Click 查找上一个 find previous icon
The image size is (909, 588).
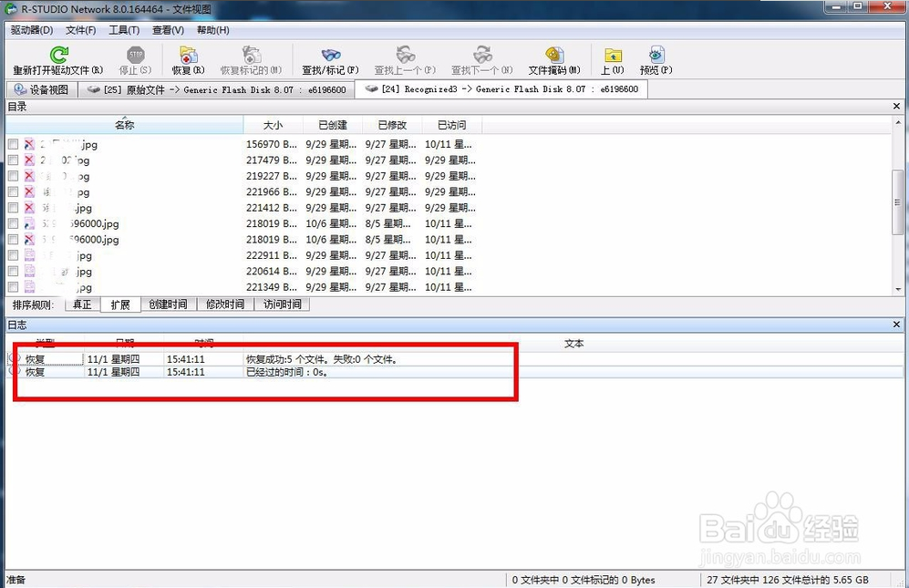pos(405,55)
